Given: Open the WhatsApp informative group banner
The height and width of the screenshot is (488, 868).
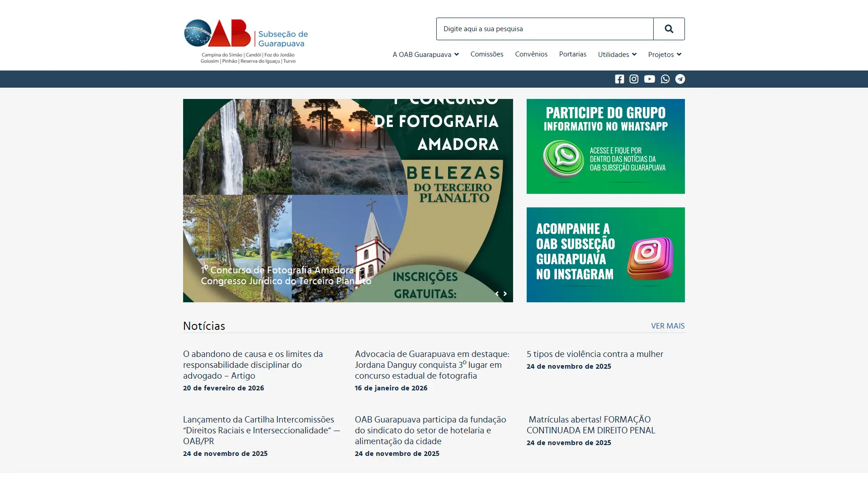Looking at the screenshot, I should click(605, 146).
